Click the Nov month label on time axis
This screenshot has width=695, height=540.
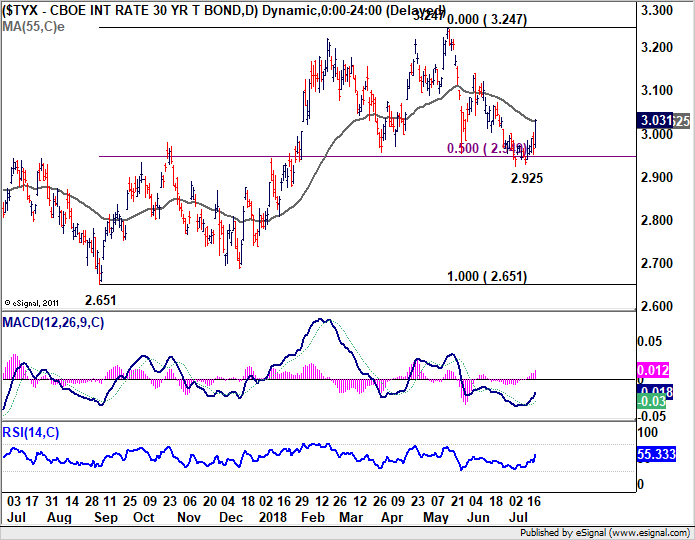pos(189,517)
